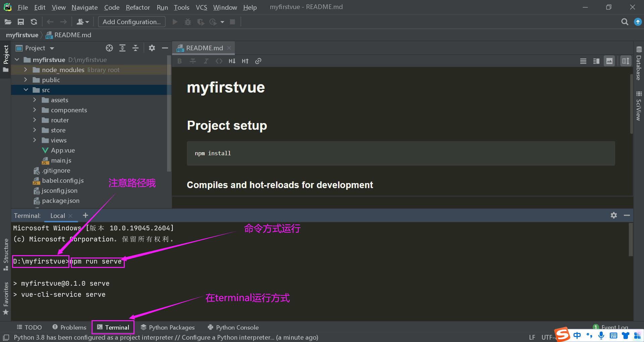This screenshot has width=644, height=342.
Task: Open package.json file in tree
Action: [61, 201]
